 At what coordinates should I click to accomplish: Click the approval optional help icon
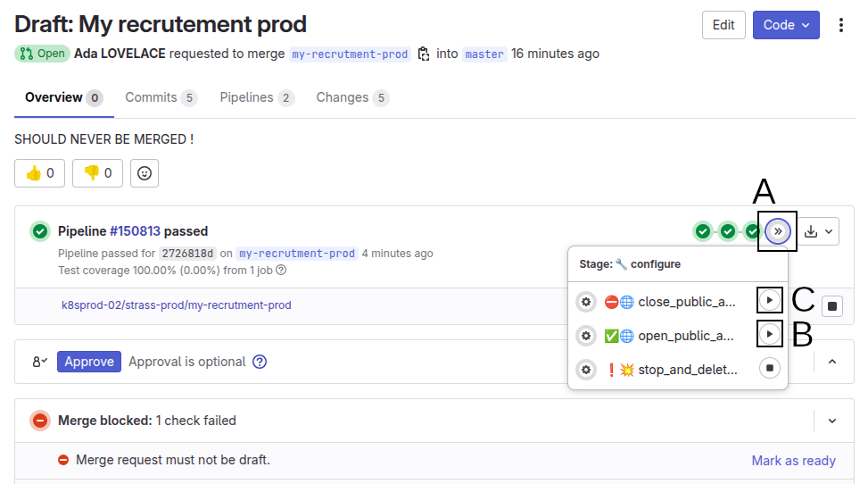(260, 362)
